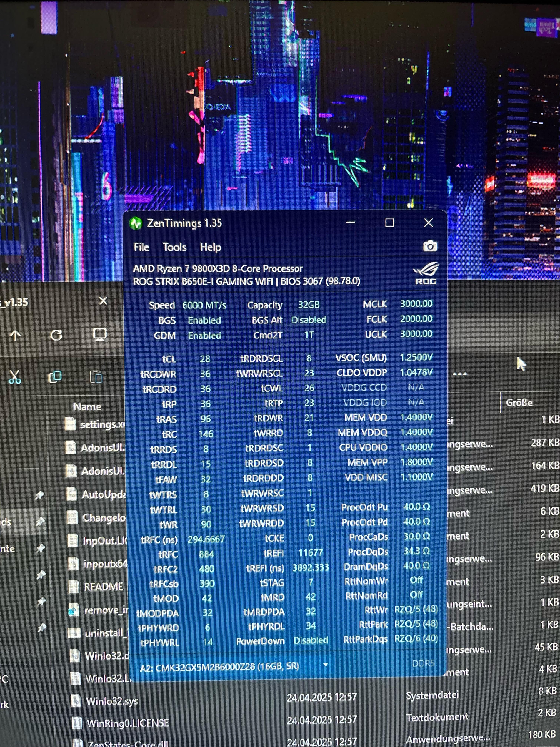The width and height of the screenshot is (560, 747).
Task: Click the Paste clipboard icon in Explorer
Action: (96, 376)
